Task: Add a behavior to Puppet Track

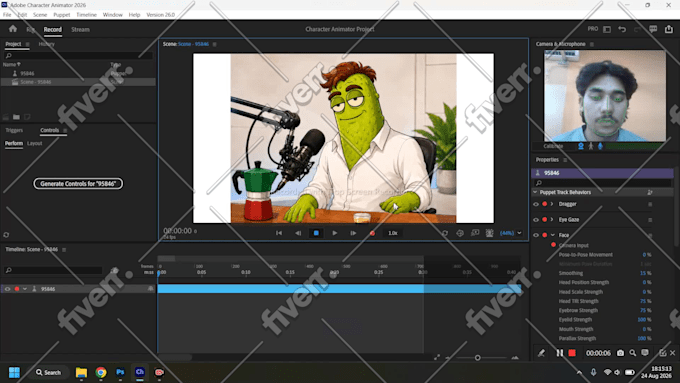Action: point(650,192)
